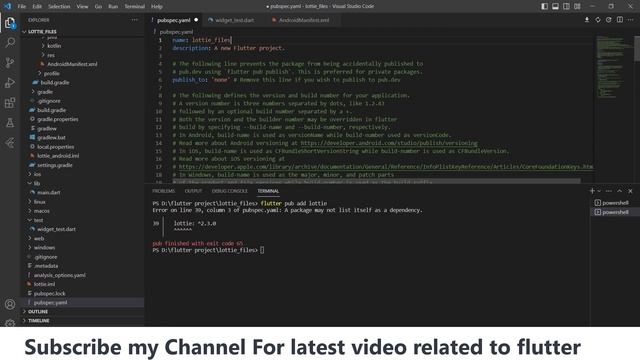Screen dimensions: 640x360
Task: Open the Go menu
Action: coord(98,7)
